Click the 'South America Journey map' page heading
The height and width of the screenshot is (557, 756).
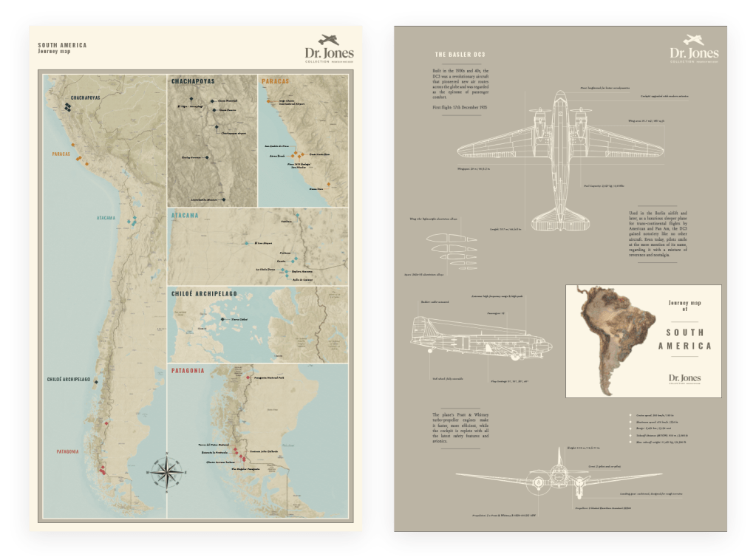point(62,49)
